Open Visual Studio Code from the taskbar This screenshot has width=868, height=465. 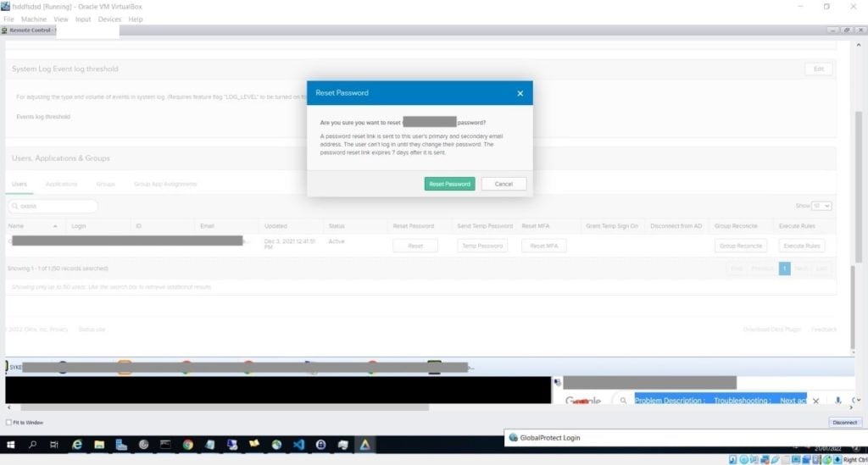pos(298,445)
